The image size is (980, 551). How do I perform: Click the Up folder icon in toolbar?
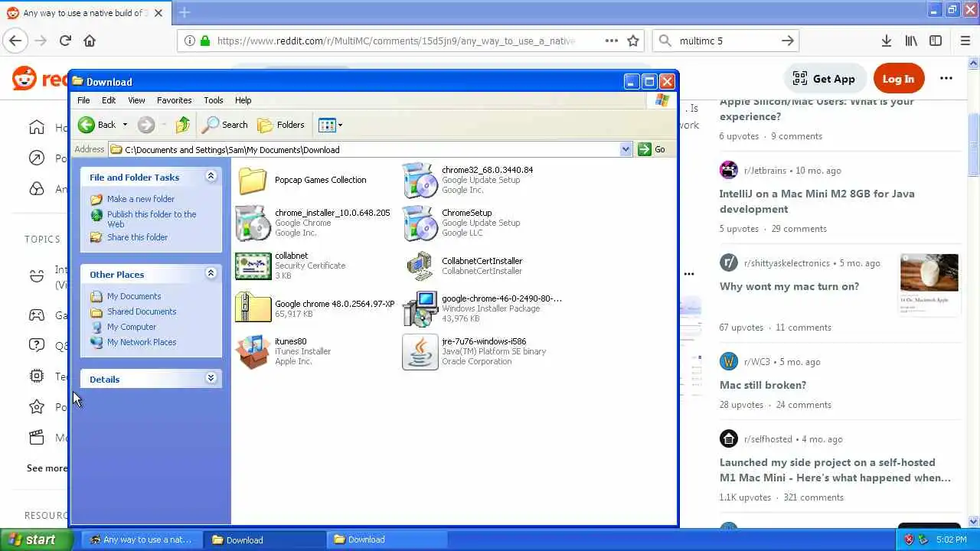[x=182, y=125]
